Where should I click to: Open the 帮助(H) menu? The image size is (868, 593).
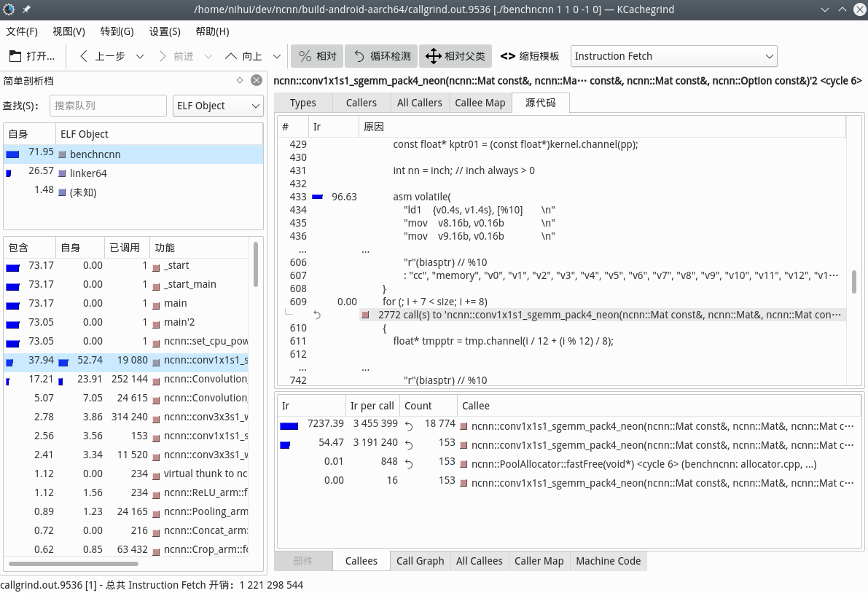coord(212,31)
